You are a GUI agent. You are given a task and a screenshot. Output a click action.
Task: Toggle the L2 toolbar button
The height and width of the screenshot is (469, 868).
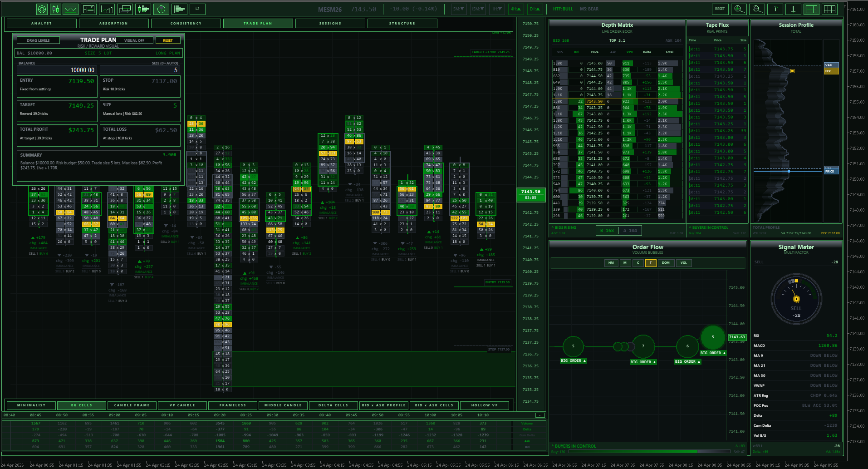pos(197,9)
